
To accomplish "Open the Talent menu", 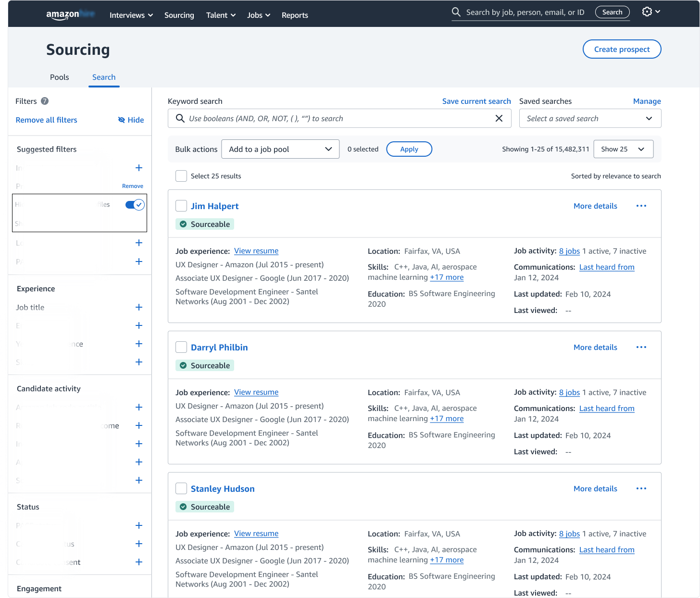I will pyautogui.click(x=221, y=15).
